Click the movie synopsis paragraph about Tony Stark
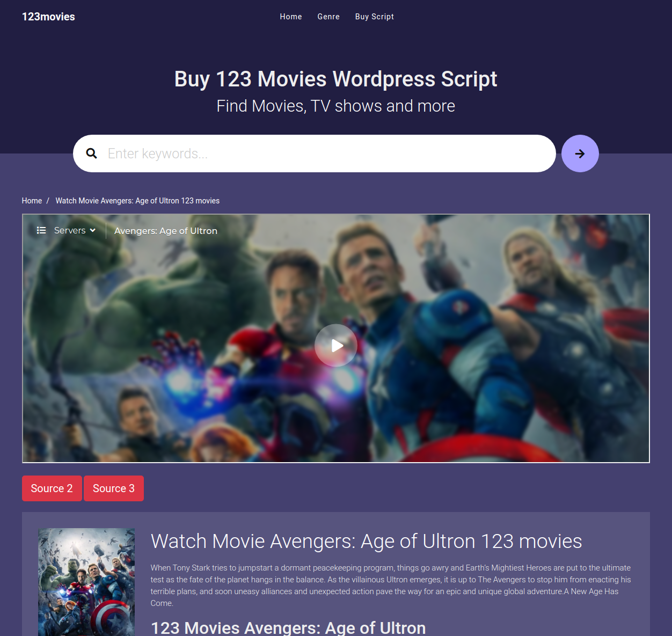This screenshot has width=672, height=636. [x=391, y=586]
